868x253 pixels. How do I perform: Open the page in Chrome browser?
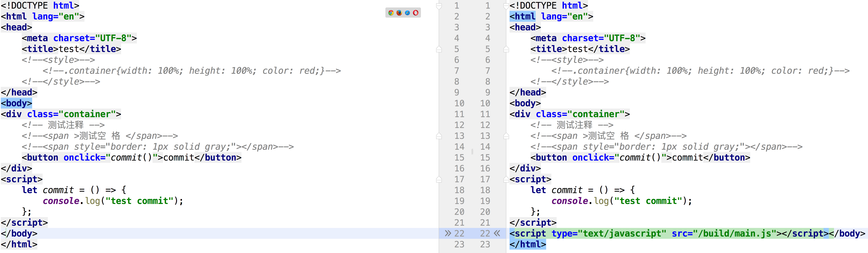click(x=391, y=13)
